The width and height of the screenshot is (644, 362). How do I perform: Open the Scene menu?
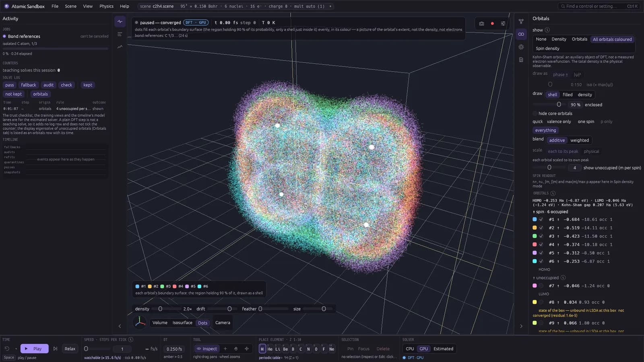[71, 6]
